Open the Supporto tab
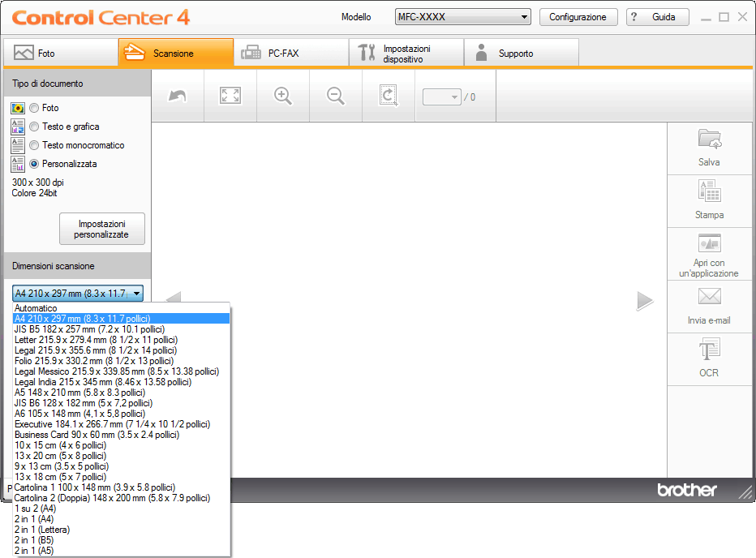Image resolution: width=756 pixels, height=558 pixels. [x=522, y=53]
